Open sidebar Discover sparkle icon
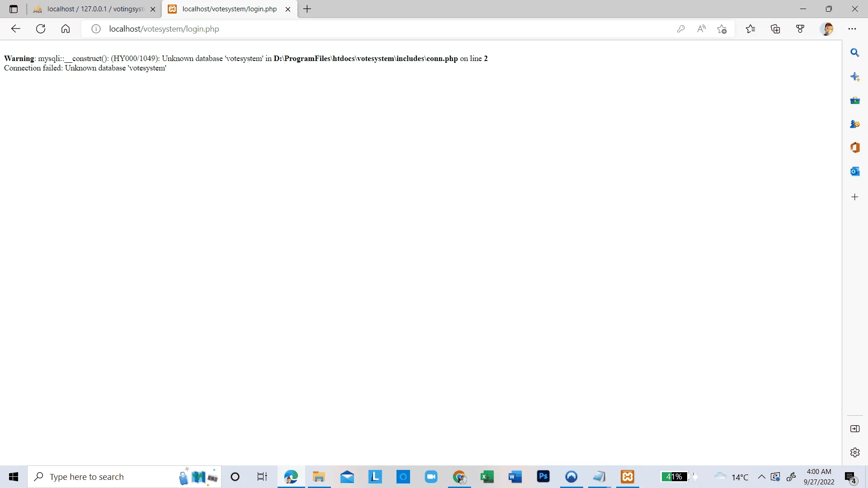Viewport: 868px width, 488px height. 855,76
